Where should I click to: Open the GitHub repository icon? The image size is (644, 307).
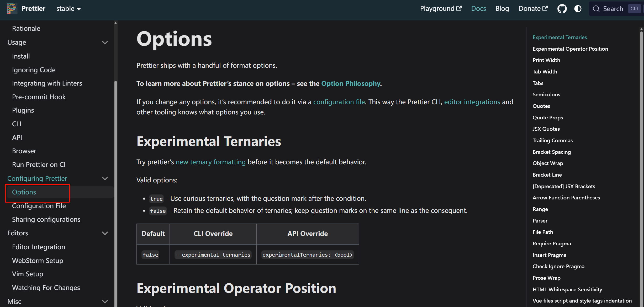(x=562, y=9)
